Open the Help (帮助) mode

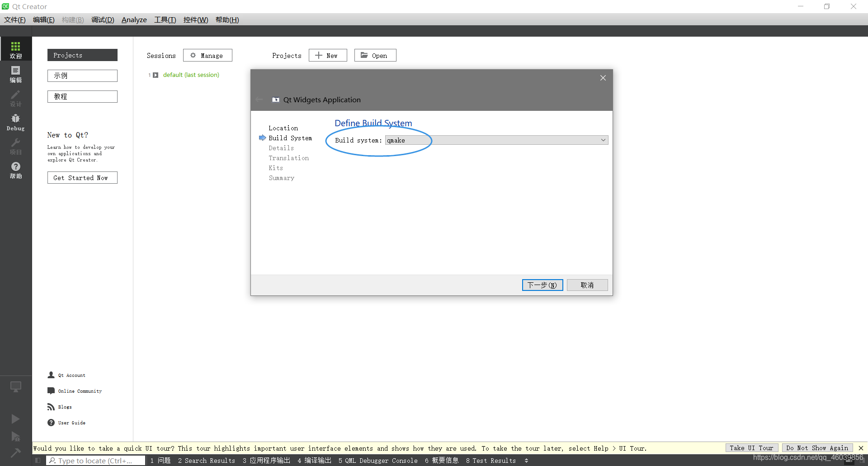(x=16, y=170)
